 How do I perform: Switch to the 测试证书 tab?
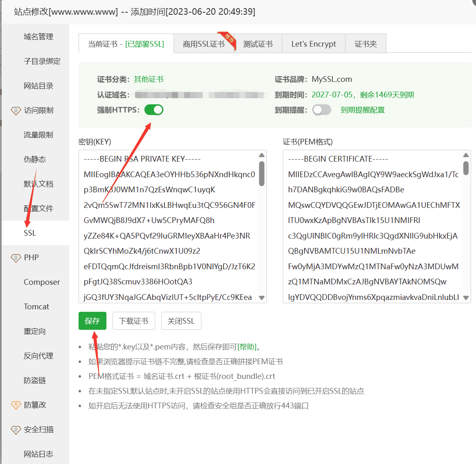point(258,43)
